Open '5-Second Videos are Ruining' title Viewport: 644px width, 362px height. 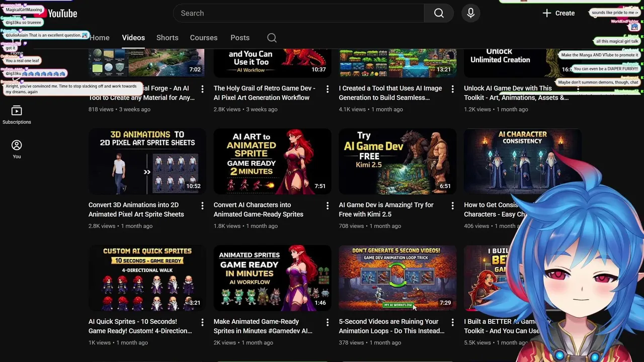[391, 326]
